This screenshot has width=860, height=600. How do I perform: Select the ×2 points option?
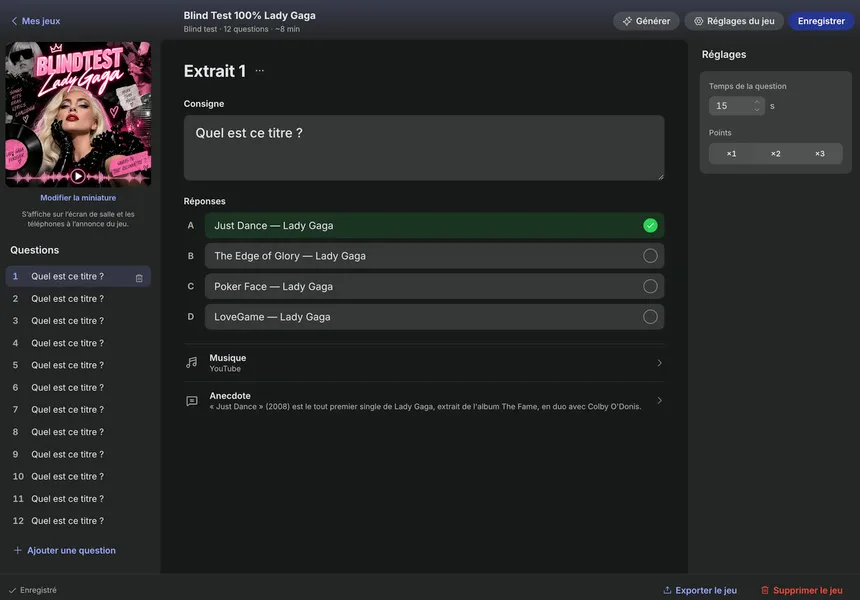click(x=776, y=154)
